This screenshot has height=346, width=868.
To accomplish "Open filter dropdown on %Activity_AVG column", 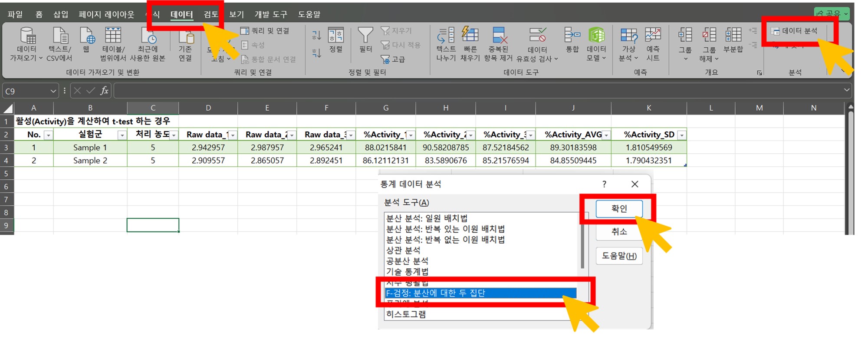I will coord(606,135).
